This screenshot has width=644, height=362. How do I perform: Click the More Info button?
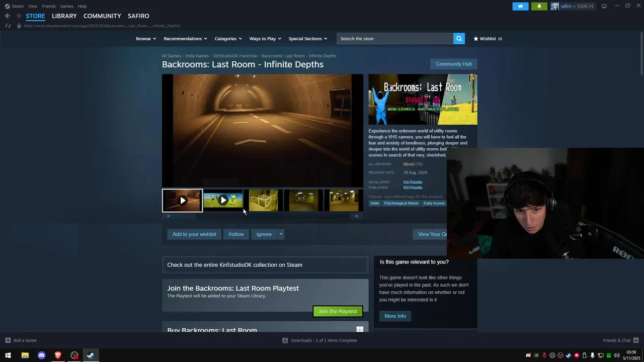[x=395, y=316]
